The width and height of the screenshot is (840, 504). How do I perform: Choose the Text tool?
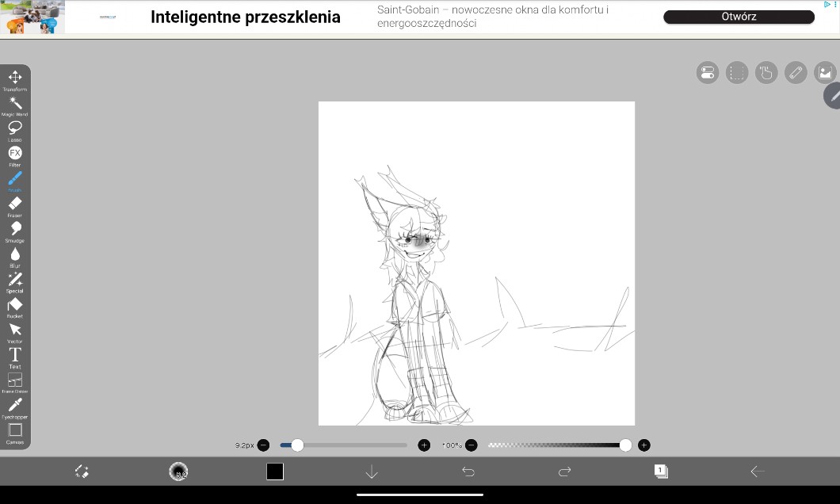[x=15, y=356]
